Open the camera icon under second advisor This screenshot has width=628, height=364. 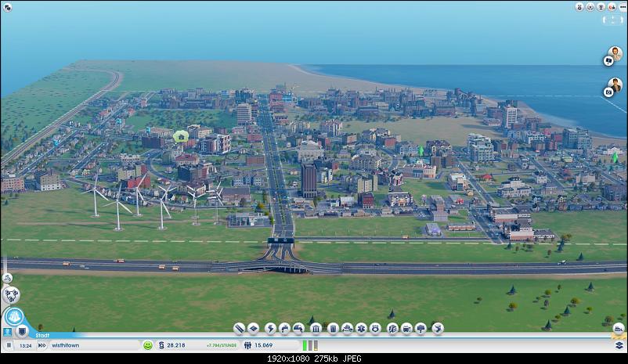coord(608,92)
